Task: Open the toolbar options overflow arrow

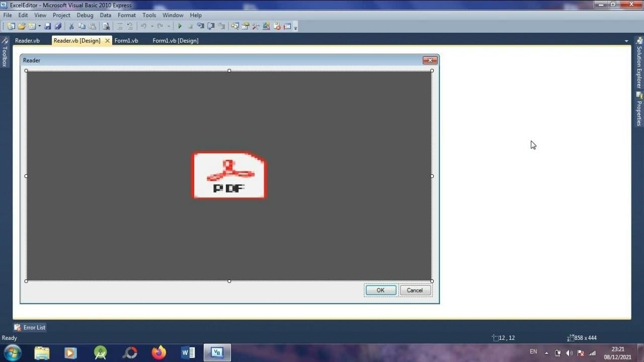Action: coord(296,27)
